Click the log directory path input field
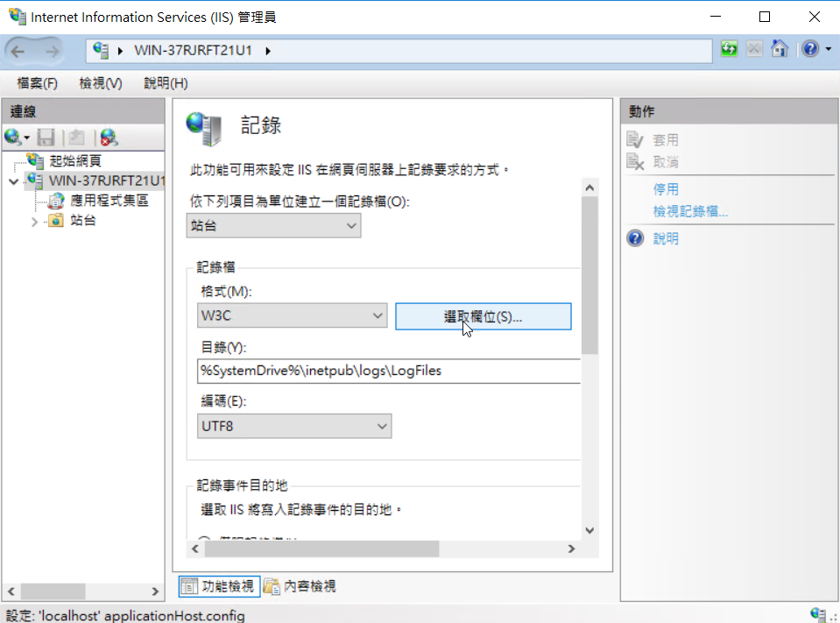 [x=388, y=371]
